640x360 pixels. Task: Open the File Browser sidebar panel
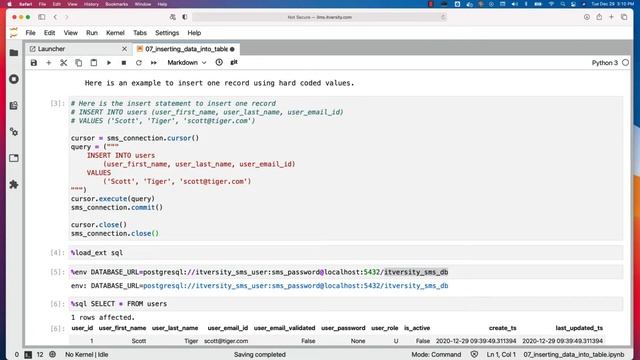[x=14, y=53]
